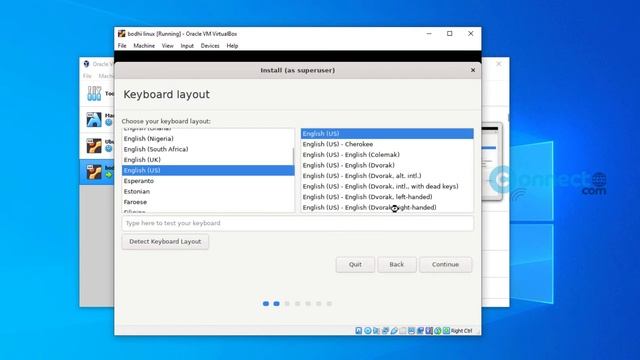Select English (Nigeria) in language list
640x360 pixels.
pyautogui.click(x=208, y=139)
